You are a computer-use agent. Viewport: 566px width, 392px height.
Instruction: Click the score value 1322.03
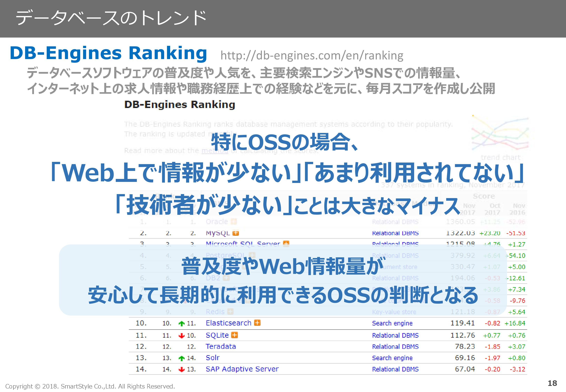coord(460,233)
